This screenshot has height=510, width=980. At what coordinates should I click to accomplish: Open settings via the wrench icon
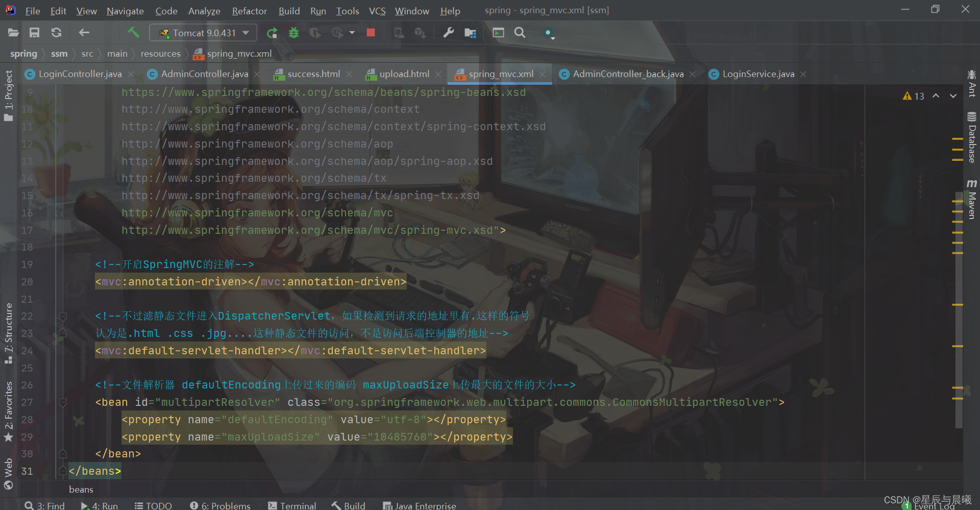coord(448,33)
